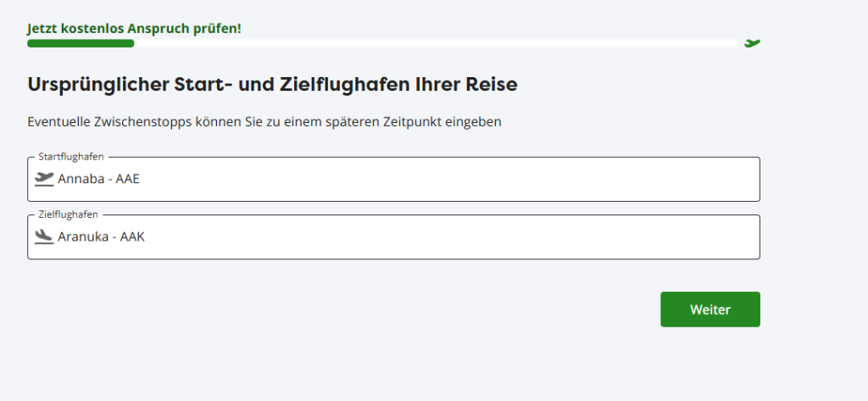This screenshot has height=401, width=868.
Task: Click the landing plane icon in Zielflughafen
Action: click(x=44, y=237)
